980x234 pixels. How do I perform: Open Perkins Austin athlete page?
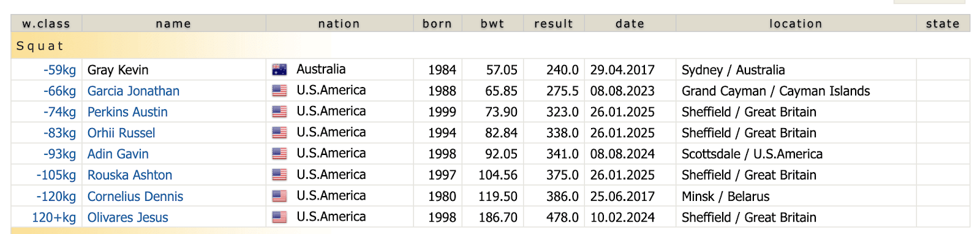(x=127, y=112)
